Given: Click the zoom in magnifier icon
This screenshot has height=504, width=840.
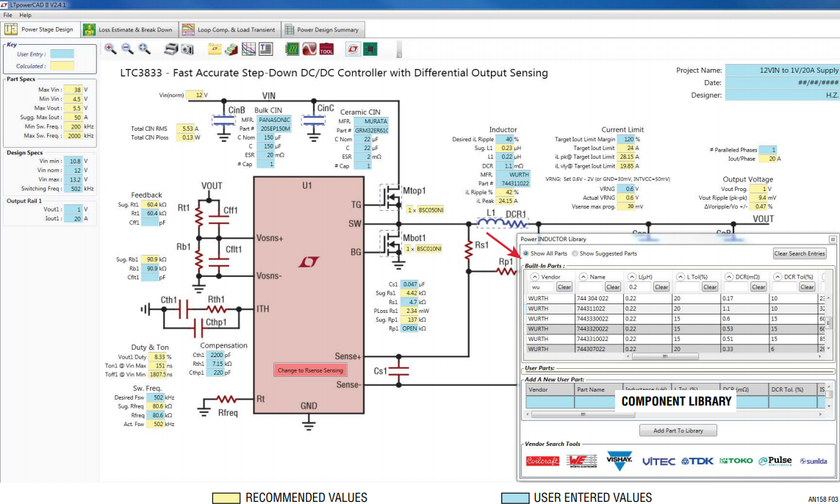Looking at the screenshot, I should coord(110,48).
